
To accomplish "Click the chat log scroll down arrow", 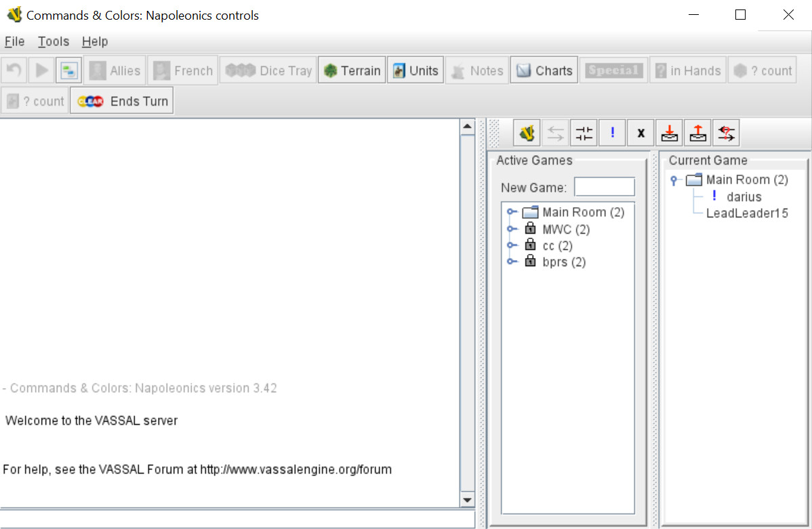I will [x=467, y=500].
